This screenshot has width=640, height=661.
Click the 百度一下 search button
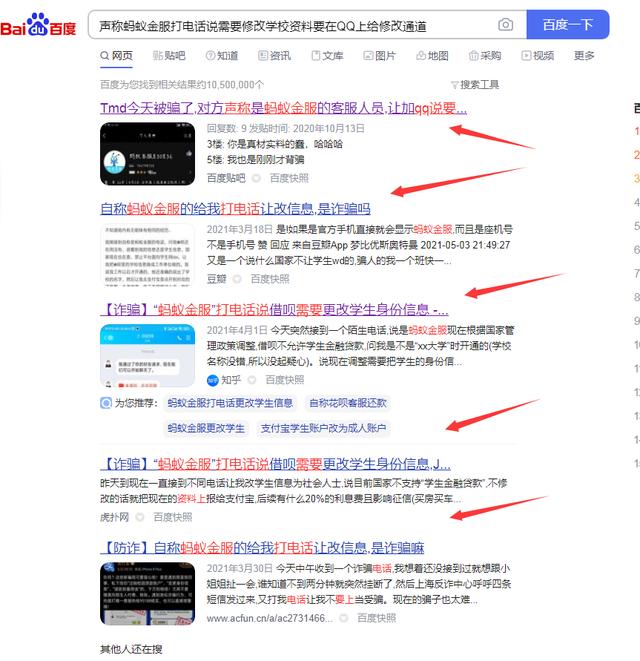pos(567,24)
